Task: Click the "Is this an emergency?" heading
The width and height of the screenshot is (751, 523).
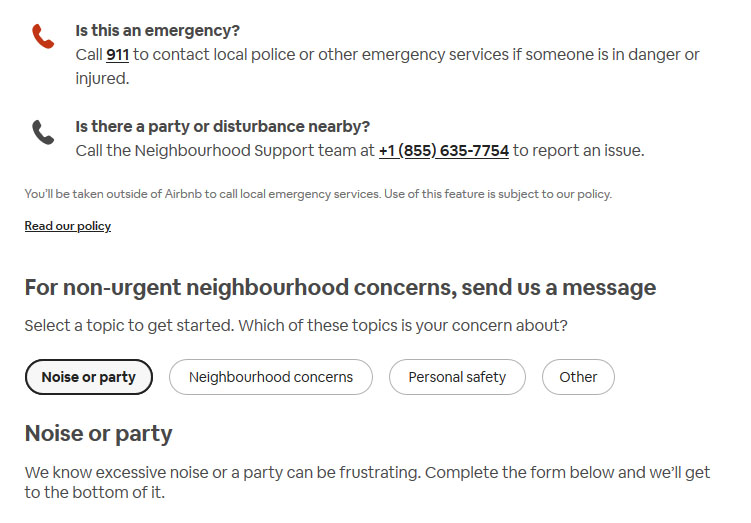Action: (157, 30)
